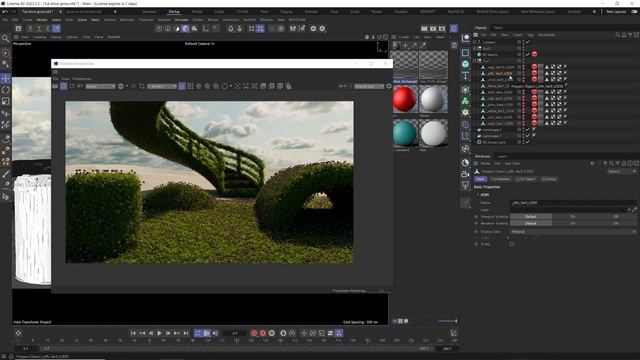640x360 pixels.
Task: Switch to the Startup layout tab
Action: click(x=174, y=12)
